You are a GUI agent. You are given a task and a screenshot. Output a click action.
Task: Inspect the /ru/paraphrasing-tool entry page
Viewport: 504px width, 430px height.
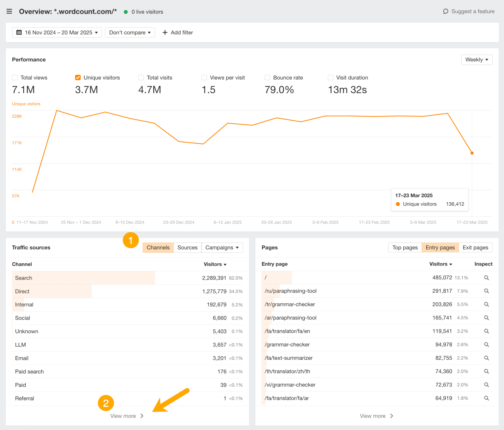click(486, 291)
